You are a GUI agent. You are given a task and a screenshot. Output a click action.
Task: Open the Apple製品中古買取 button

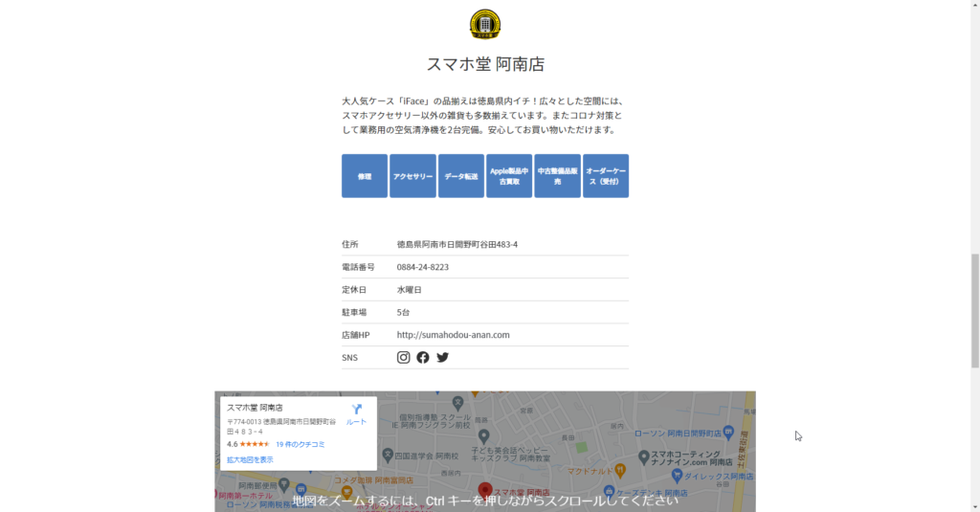[509, 176]
